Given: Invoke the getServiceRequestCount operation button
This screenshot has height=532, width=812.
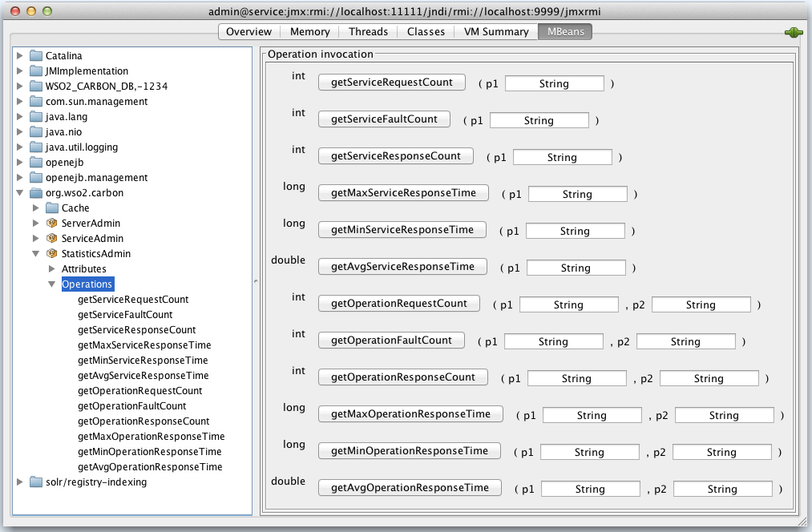Looking at the screenshot, I should [x=392, y=83].
